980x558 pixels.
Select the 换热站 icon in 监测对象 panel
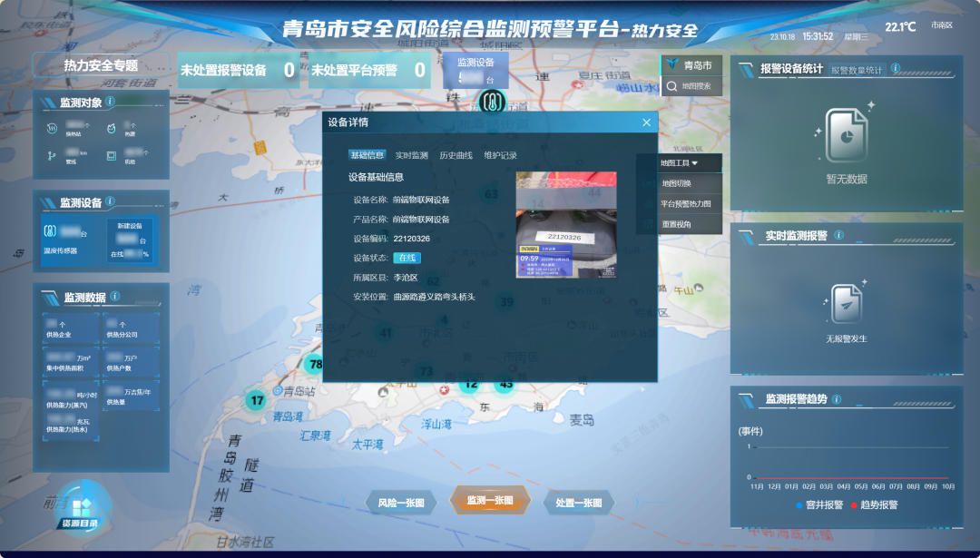click(x=50, y=128)
